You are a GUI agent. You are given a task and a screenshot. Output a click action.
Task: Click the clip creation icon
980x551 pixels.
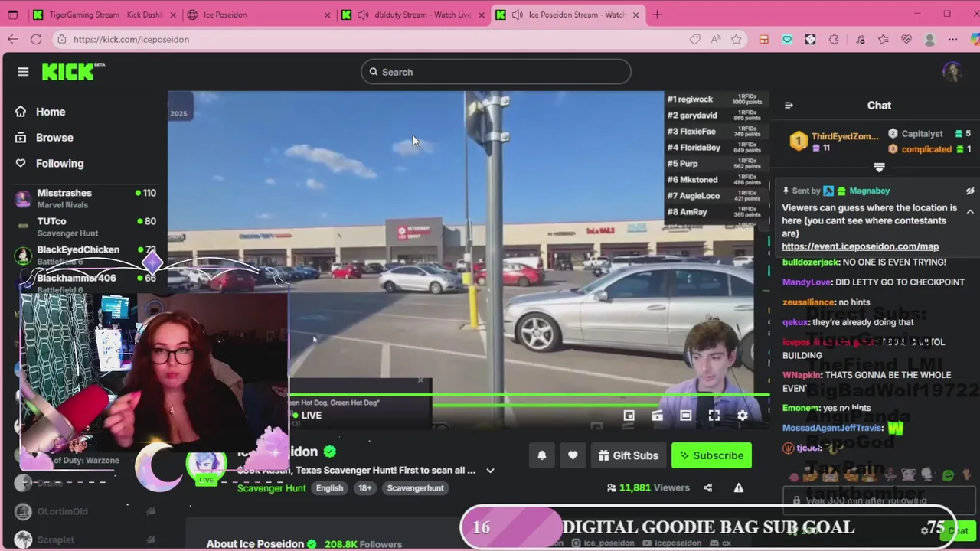(657, 416)
